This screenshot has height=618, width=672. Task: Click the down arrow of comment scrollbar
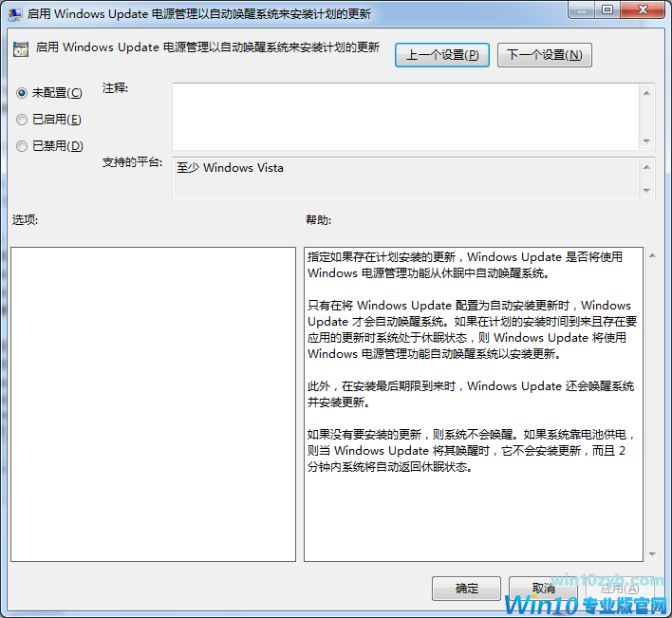point(646,141)
